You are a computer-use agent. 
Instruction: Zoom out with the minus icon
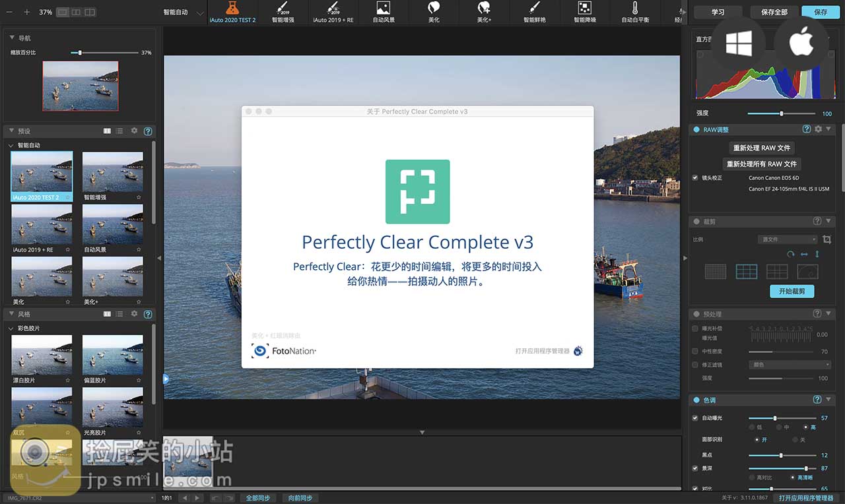[11, 12]
